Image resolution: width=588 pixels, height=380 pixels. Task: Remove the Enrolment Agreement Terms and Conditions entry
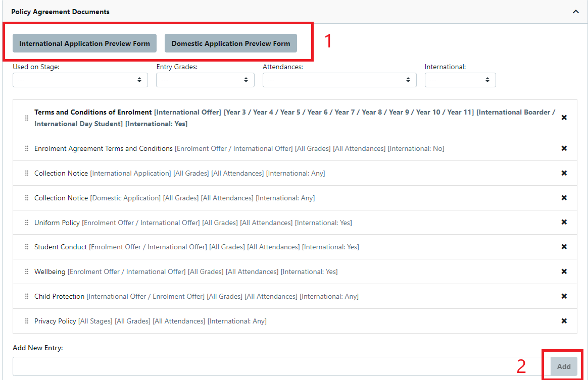pyautogui.click(x=564, y=148)
